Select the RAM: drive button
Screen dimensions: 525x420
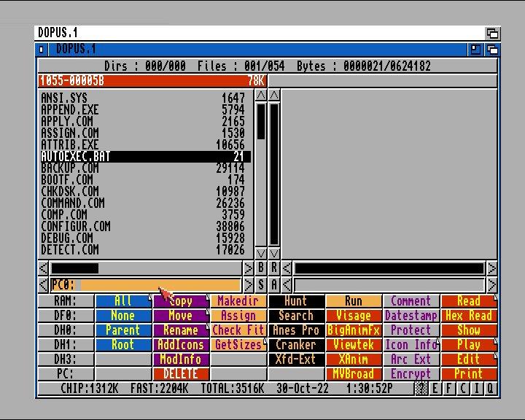[66, 300]
